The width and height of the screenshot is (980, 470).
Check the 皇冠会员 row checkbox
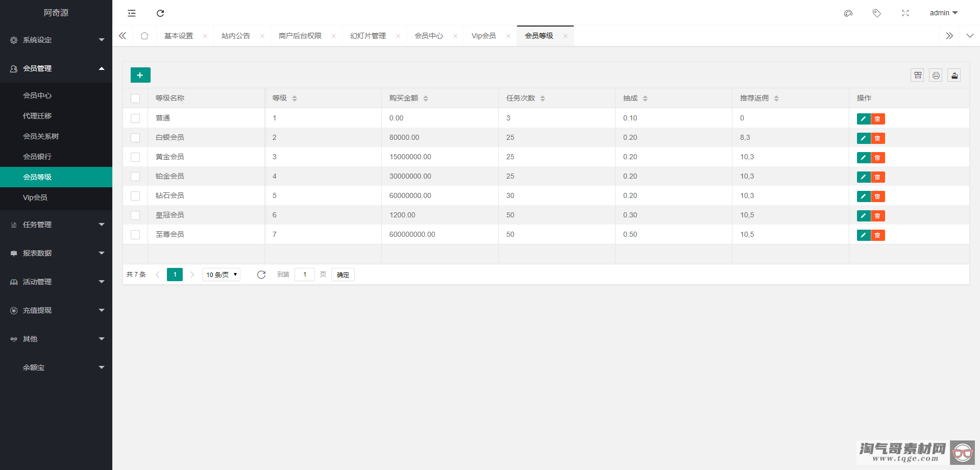point(135,215)
